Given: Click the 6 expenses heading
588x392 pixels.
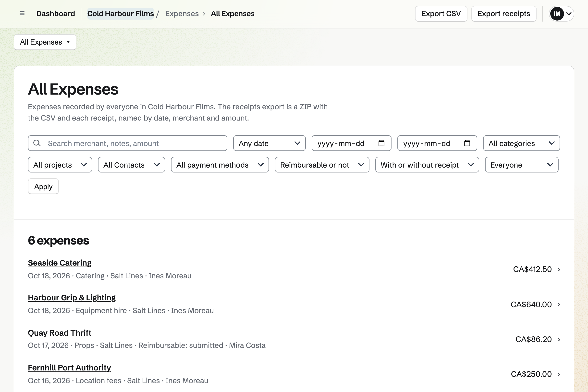Looking at the screenshot, I should point(59,241).
